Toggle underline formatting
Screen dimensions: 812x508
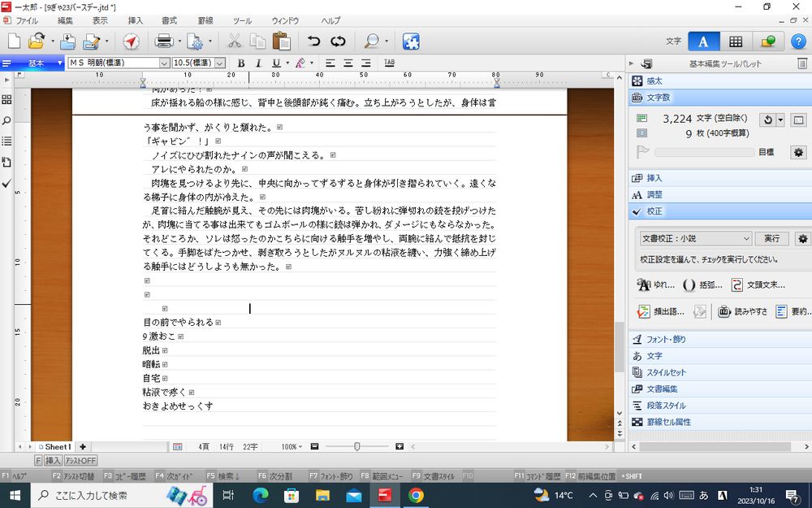[276, 63]
